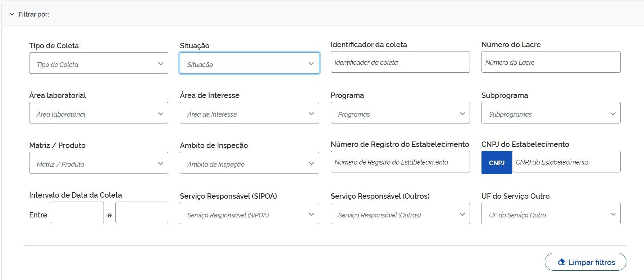The image size is (644, 279).
Task: Open the Serviço Responsável (SIPOA) dropdown
Action: point(249,214)
